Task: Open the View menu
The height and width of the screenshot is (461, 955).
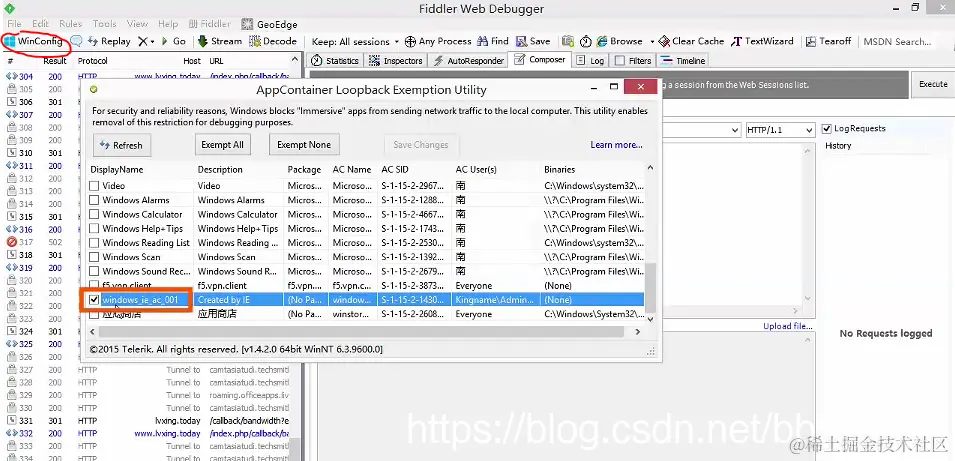Action: pyautogui.click(x=137, y=24)
